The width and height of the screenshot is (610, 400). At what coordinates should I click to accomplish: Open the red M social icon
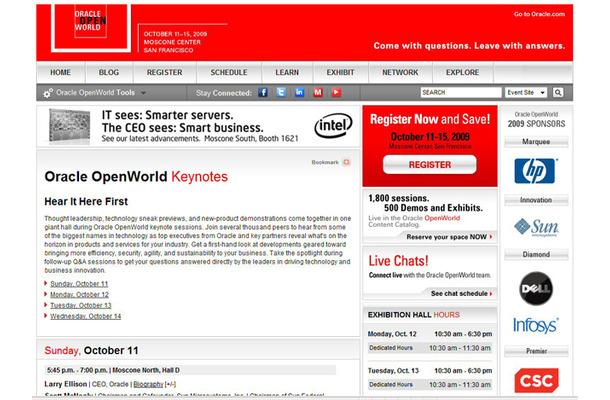[x=318, y=93]
